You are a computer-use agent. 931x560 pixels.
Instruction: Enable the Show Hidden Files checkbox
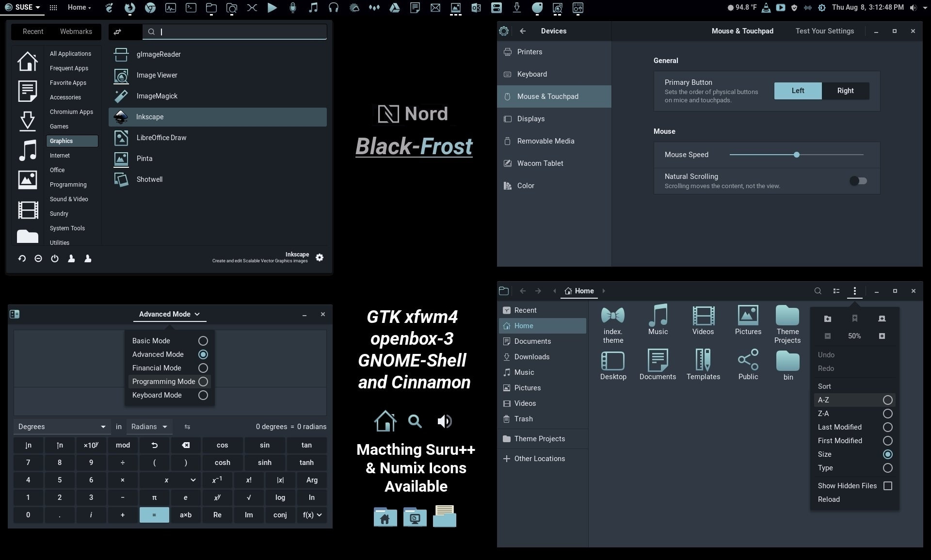pos(888,486)
